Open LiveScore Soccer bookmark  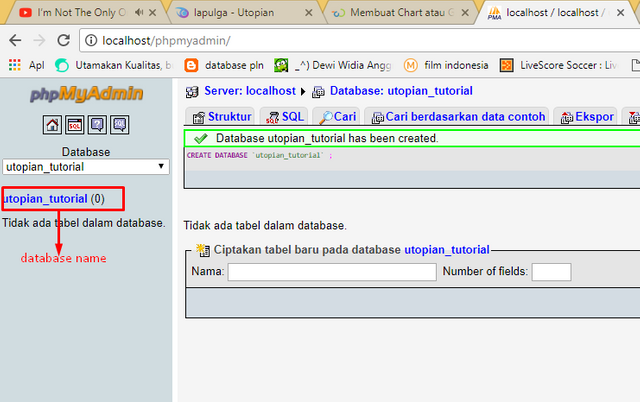(x=558, y=65)
